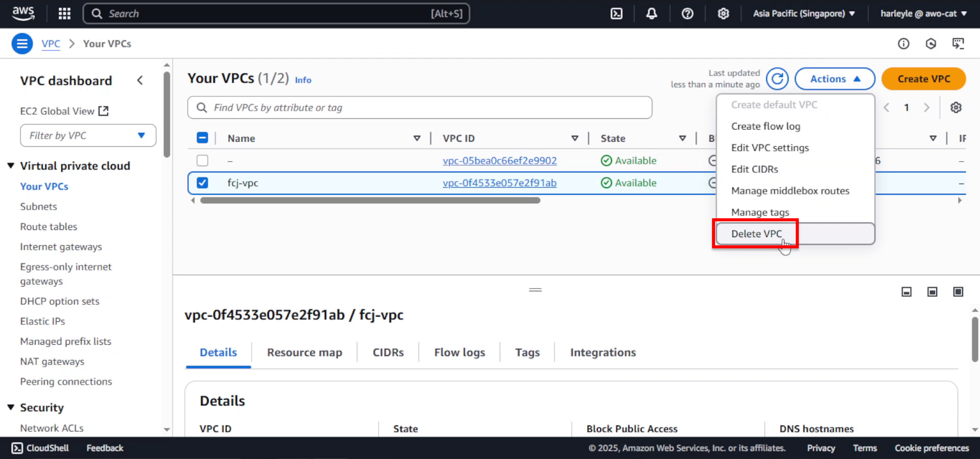
Task: Click the Create VPC button
Action: [923, 79]
